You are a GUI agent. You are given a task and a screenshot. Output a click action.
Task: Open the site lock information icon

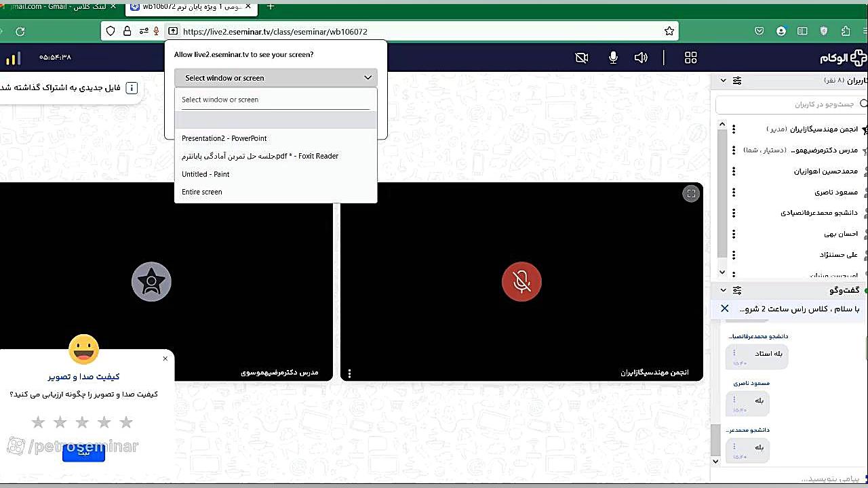[127, 31]
